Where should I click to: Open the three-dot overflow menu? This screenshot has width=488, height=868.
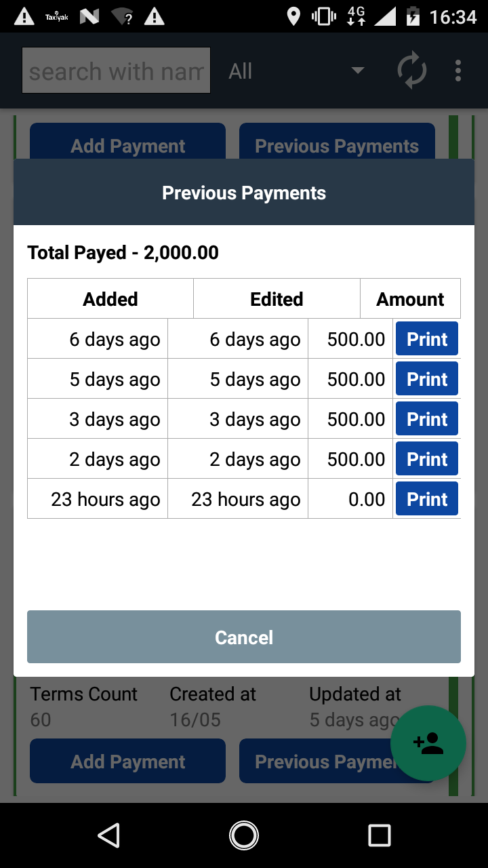point(458,71)
